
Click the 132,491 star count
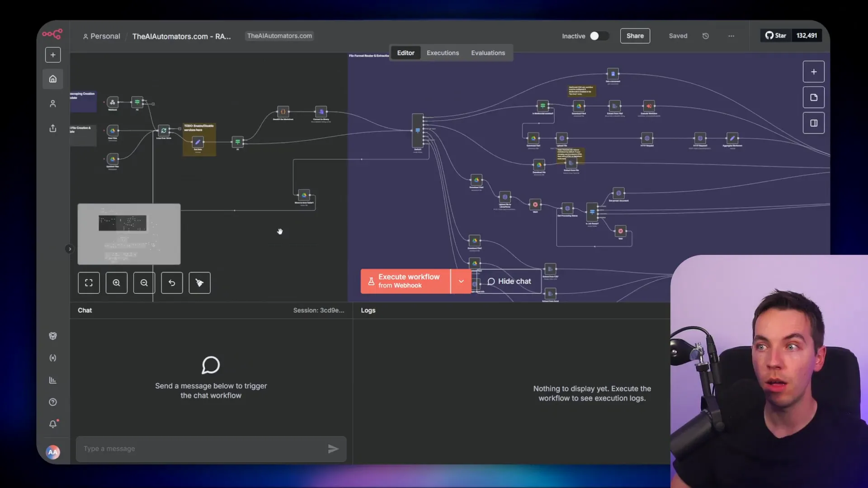(807, 36)
